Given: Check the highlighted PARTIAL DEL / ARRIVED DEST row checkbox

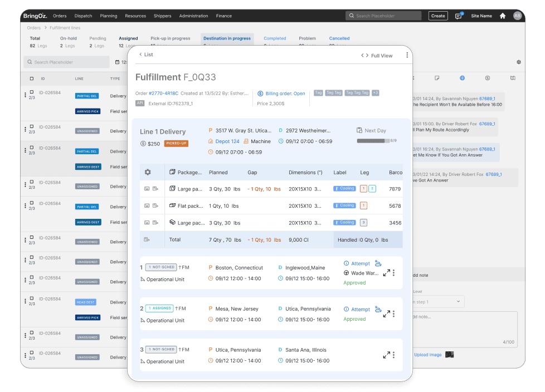Looking at the screenshot, I should click(x=32, y=148).
